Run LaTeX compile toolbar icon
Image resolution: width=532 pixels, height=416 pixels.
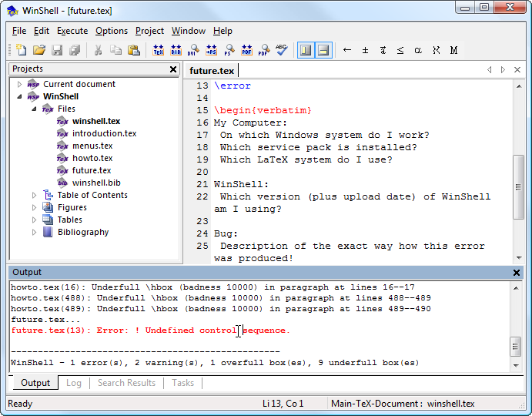159,50
